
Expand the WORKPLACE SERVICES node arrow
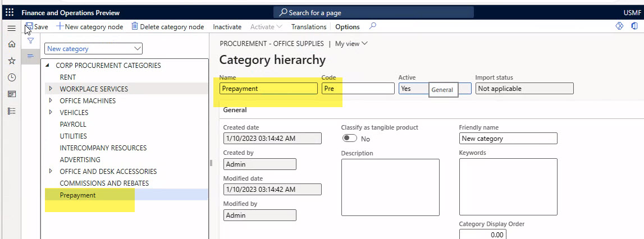tap(51, 89)
